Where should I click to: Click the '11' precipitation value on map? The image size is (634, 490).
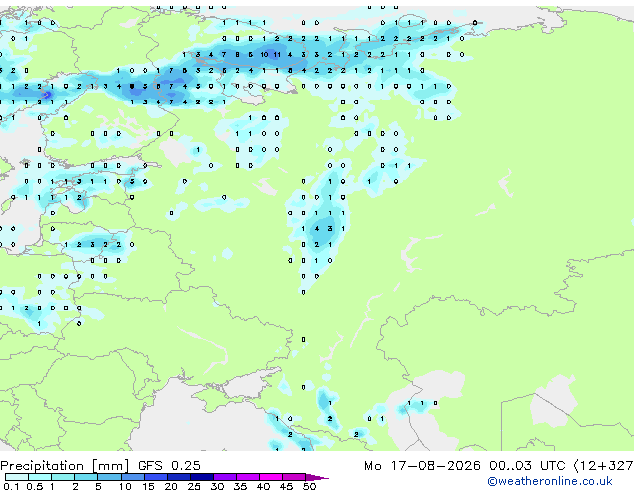point(277,55)
